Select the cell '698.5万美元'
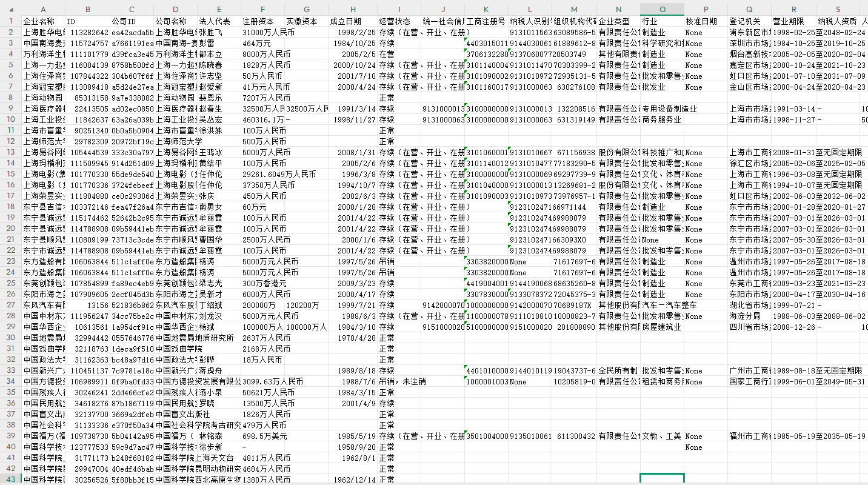 [262, 436]
